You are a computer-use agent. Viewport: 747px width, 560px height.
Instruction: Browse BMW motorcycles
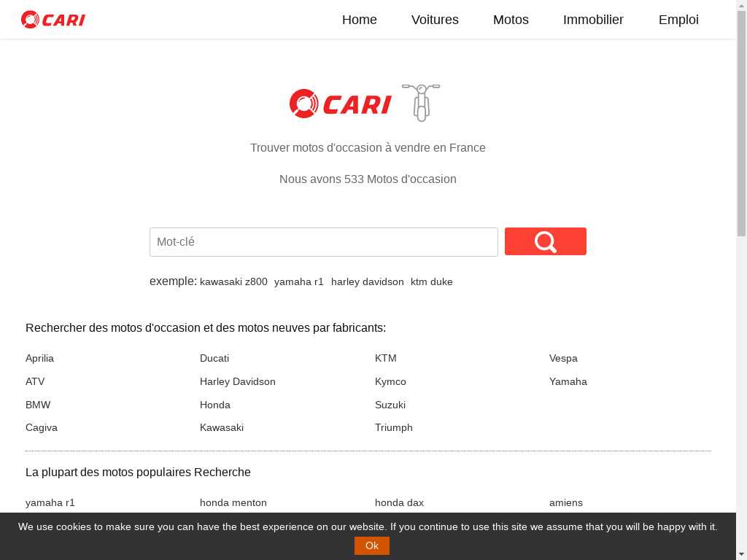(38, 405)
